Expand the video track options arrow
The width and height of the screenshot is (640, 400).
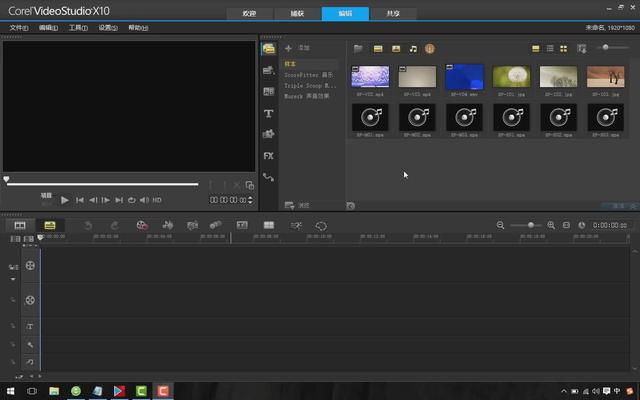14,279
